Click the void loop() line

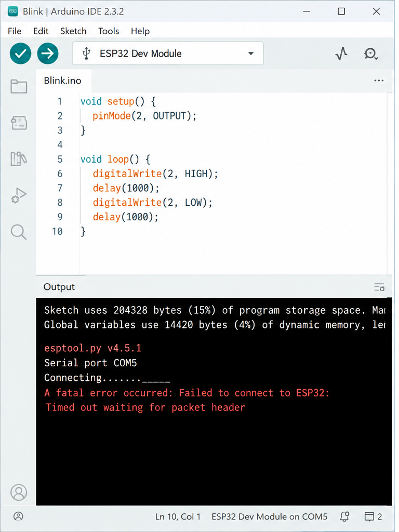tap(115, 159)
